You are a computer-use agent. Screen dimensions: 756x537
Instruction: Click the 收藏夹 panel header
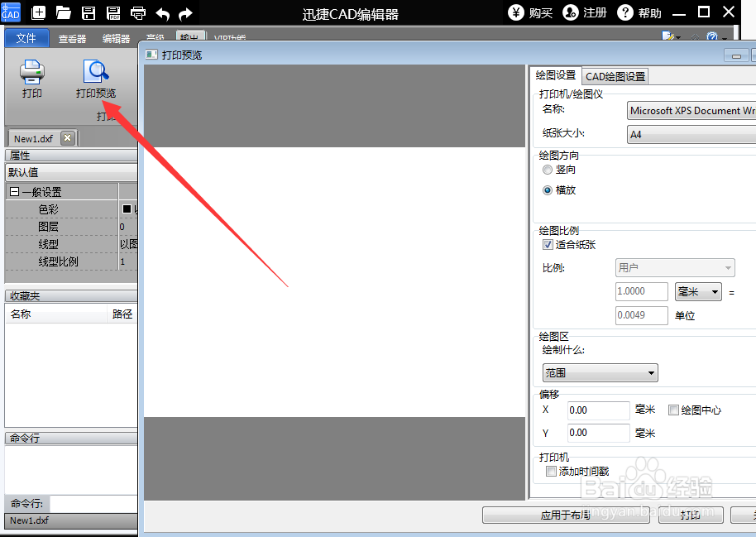(71, 295)
